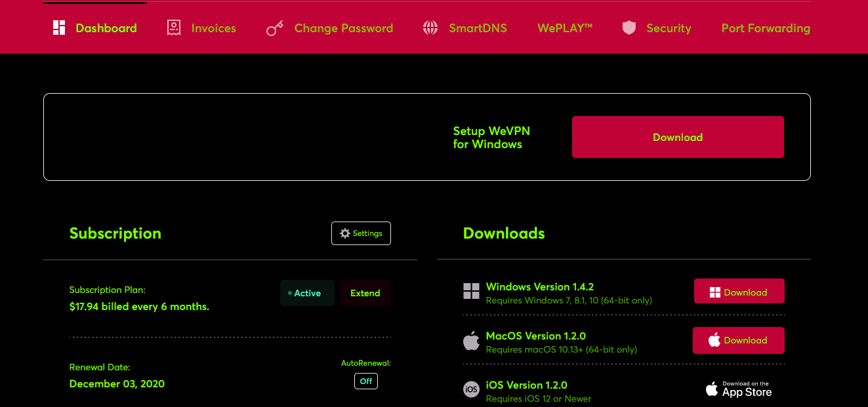Viewport: 868px width, 407px height.
Task: Click 'iOS Version 1.2.0' title
Action: click(x=527, y=385)
